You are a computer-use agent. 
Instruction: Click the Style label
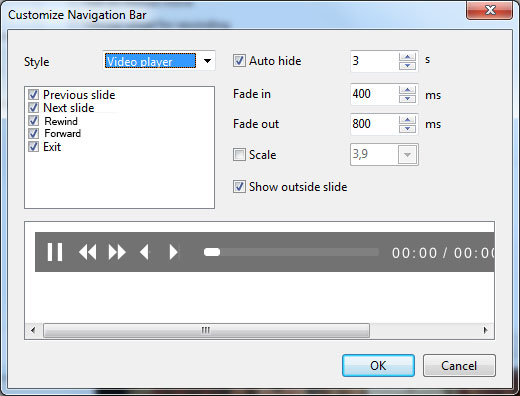tap(37, 62)
